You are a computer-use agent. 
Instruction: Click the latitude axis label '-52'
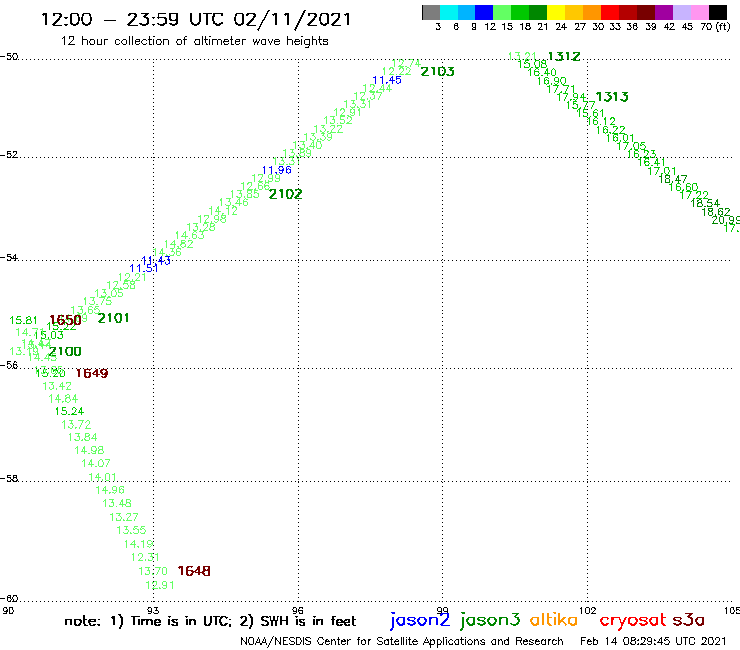coord(9,155)
